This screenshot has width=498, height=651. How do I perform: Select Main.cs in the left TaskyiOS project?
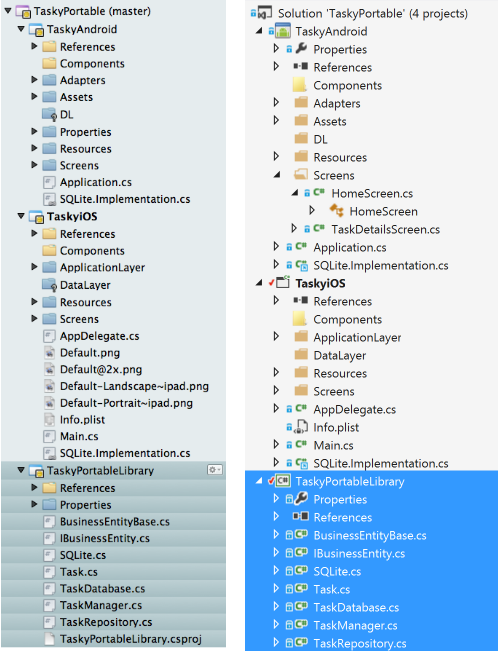tap(79, 436)
